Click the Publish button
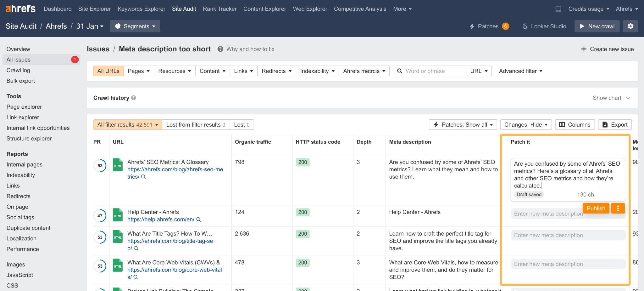 tap(596, 208)
